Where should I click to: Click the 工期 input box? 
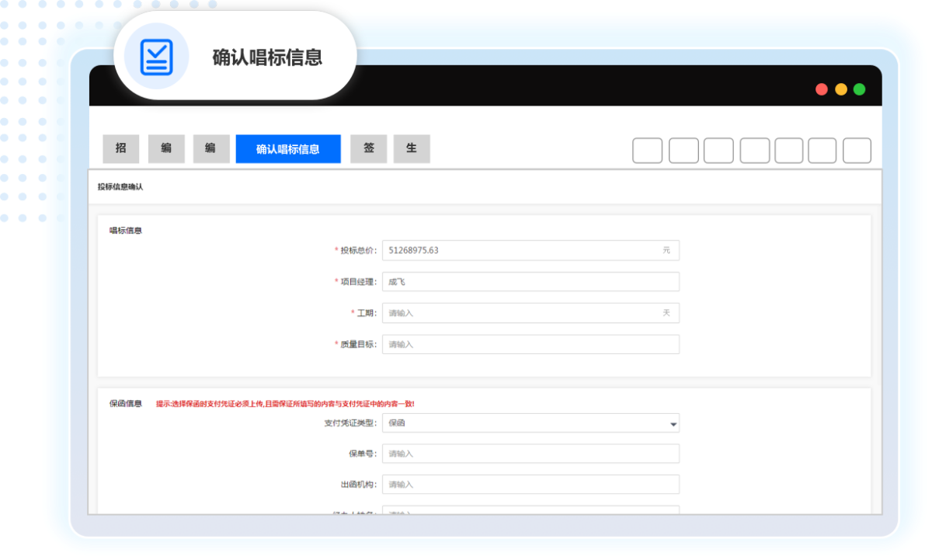pyautogui.click(x=530, y=312)
